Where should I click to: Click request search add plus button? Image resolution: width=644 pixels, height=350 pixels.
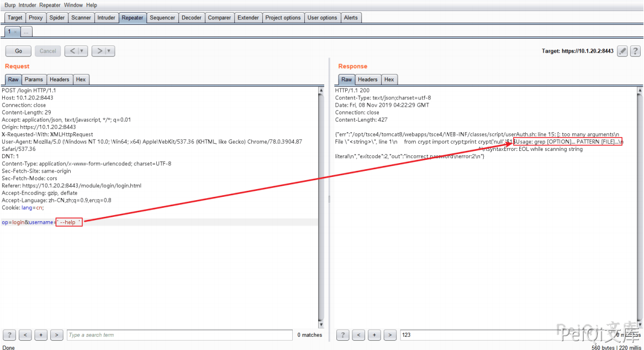pyautogui.click(x=41, y=335)
